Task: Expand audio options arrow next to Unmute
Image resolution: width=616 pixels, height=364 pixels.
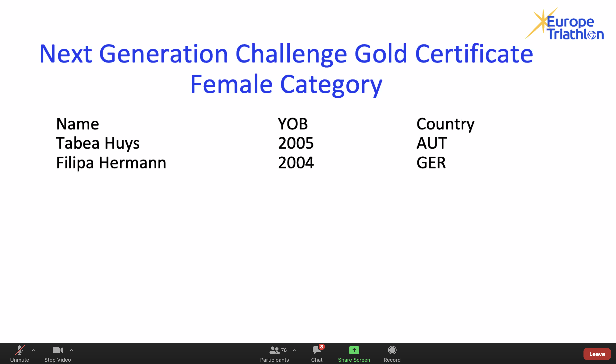Action: coord(33,351)
